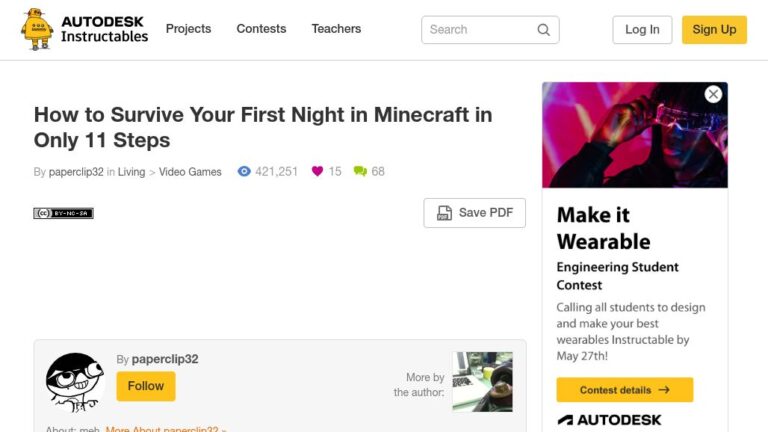The width and height of the screenshot is (768, 432).
Task: Click the Autodesk logo in the ad
Action: pos(609,420)
